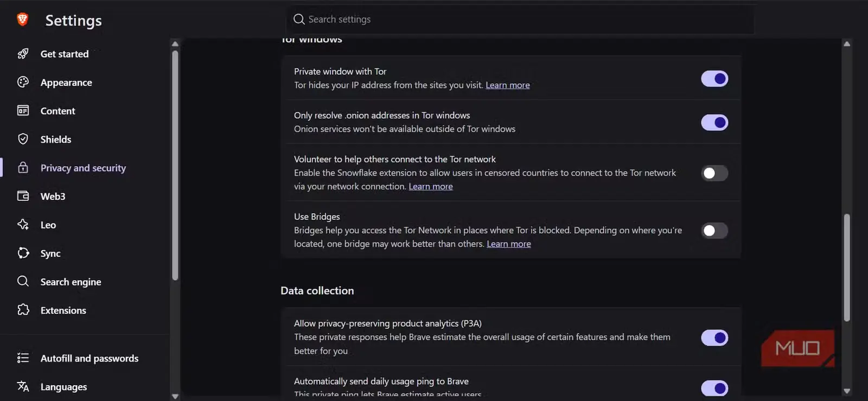Open Extensions settings section
Screen dimensions: 868x401
point(63,310)
